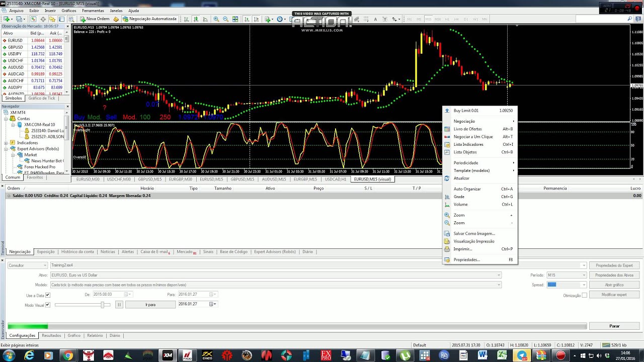This screenshot has width=644, height=362.
Task: Open the Modelo Cada tick dropdown
Action: click(x=275, y=285)
